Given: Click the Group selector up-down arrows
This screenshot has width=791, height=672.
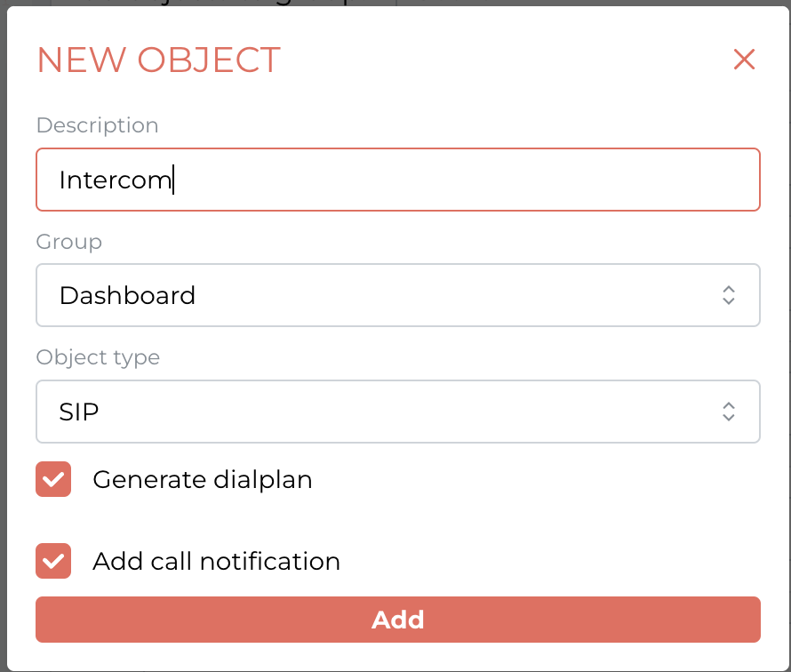Looking at the screenshot, I should click(x=729, y=295).
